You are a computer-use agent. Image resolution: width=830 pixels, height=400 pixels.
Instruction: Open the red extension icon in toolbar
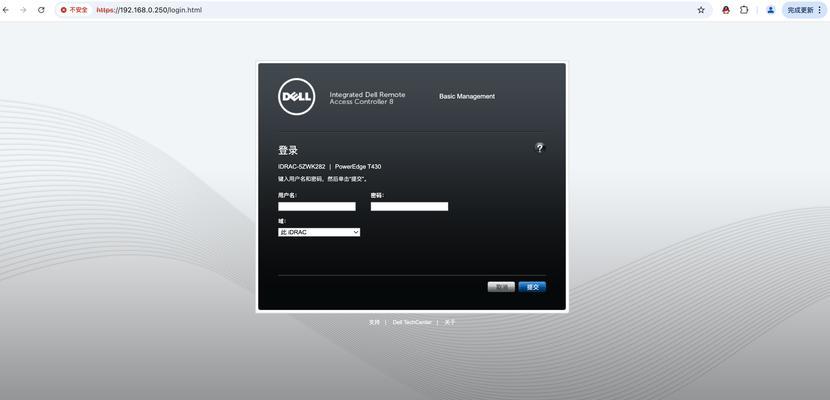click(x=726, y=10)
